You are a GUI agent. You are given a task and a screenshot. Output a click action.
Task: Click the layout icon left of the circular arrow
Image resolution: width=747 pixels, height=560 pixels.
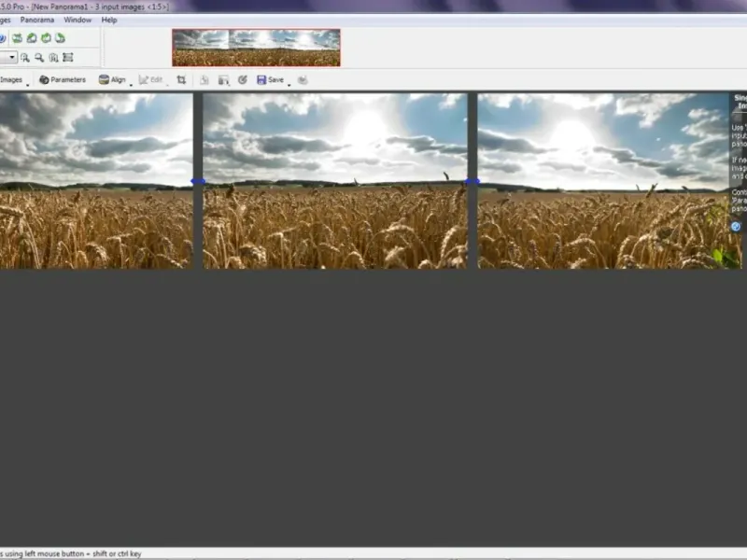[223, 80]
